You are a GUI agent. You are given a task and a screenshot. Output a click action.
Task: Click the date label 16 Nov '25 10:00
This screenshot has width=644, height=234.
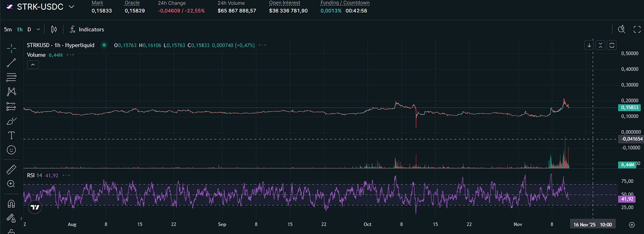[x=593, y=225]
